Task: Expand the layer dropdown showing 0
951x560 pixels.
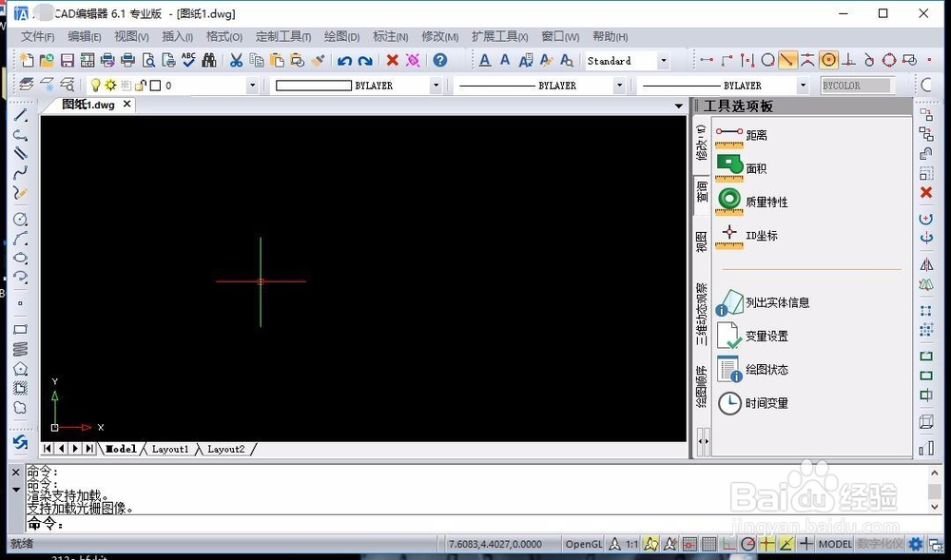Action: 252,86
